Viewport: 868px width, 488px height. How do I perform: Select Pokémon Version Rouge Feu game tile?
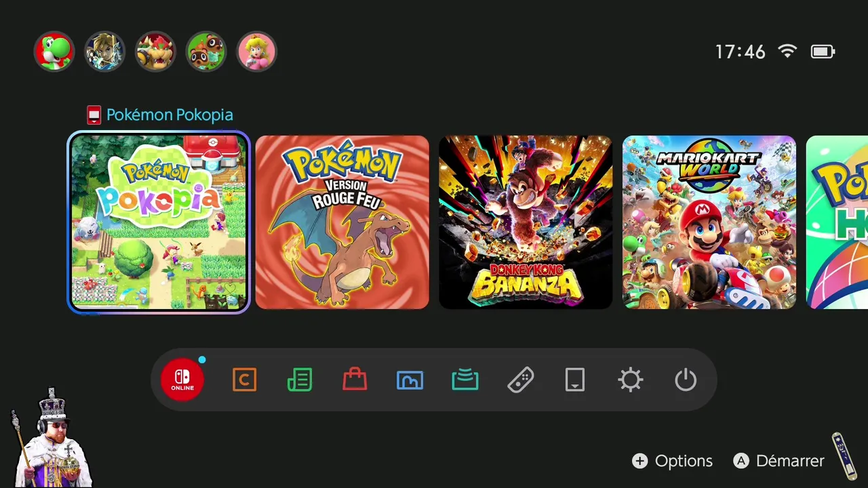click(x=342, y=222)
